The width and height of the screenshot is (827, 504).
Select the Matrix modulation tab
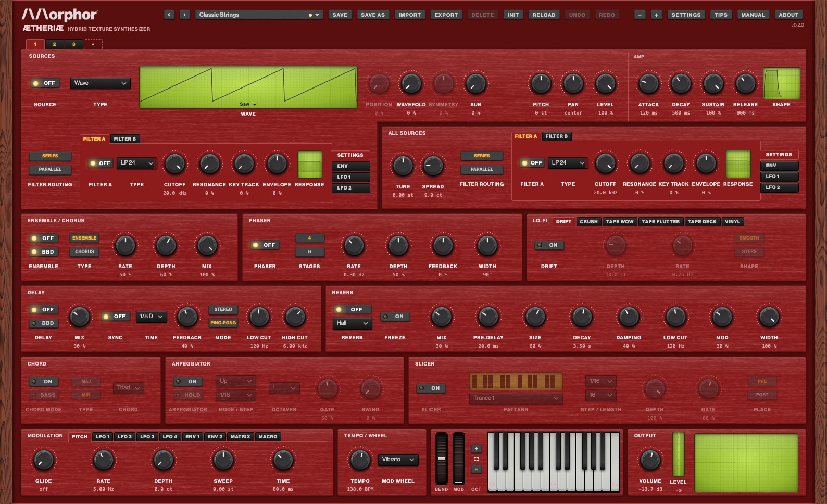240,437
